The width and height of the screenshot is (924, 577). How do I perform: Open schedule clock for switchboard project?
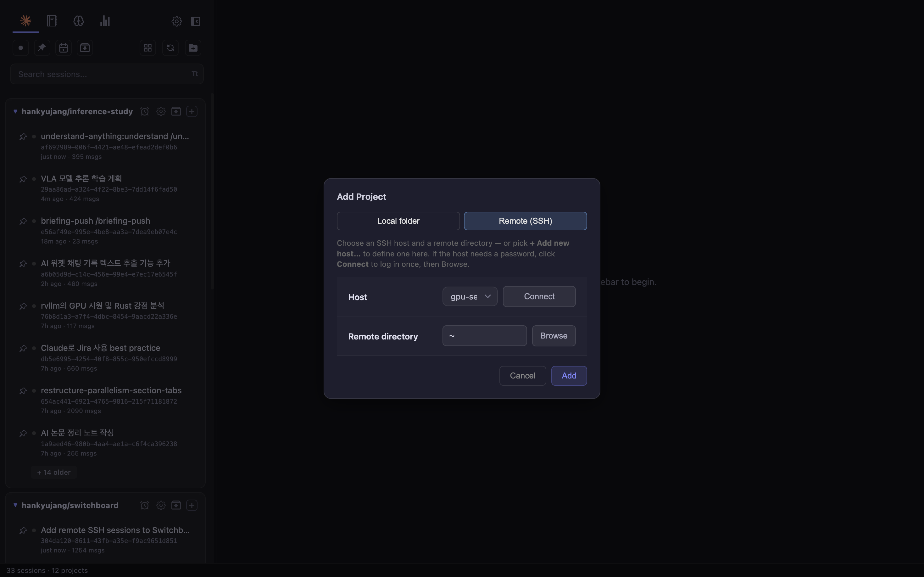[x=145, y=505]
